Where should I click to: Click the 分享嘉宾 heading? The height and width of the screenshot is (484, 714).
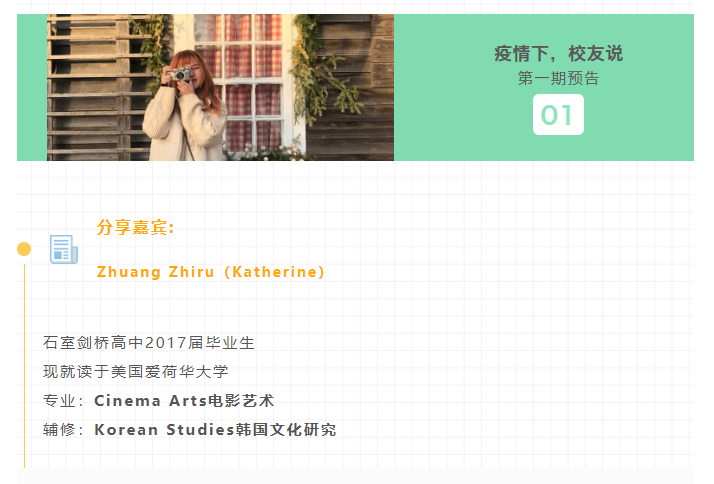tap(135, 227)
